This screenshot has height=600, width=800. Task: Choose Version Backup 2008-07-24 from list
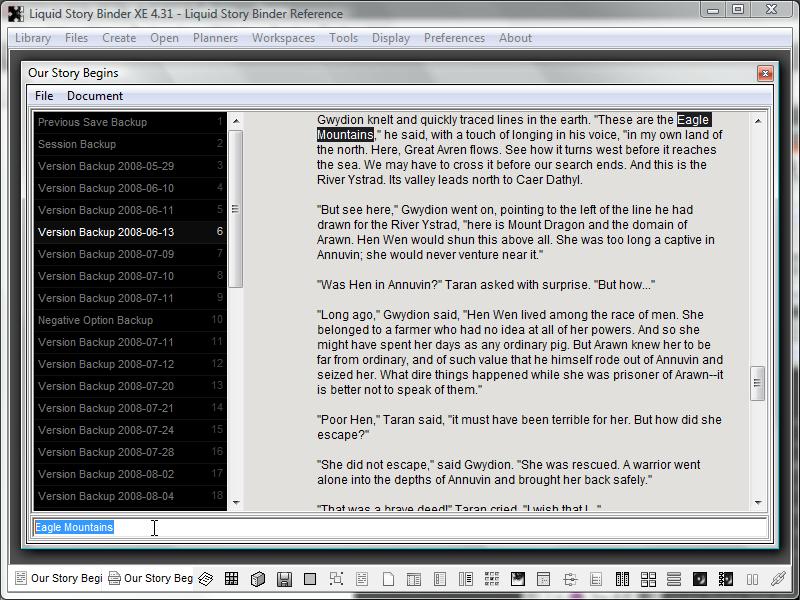[105, 430]
